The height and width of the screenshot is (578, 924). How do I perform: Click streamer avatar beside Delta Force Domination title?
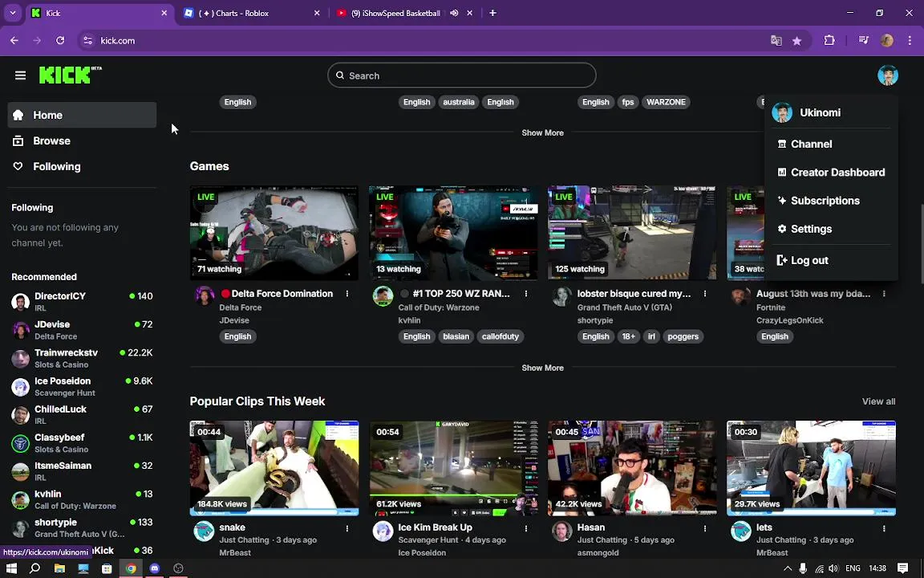point(205,296)
